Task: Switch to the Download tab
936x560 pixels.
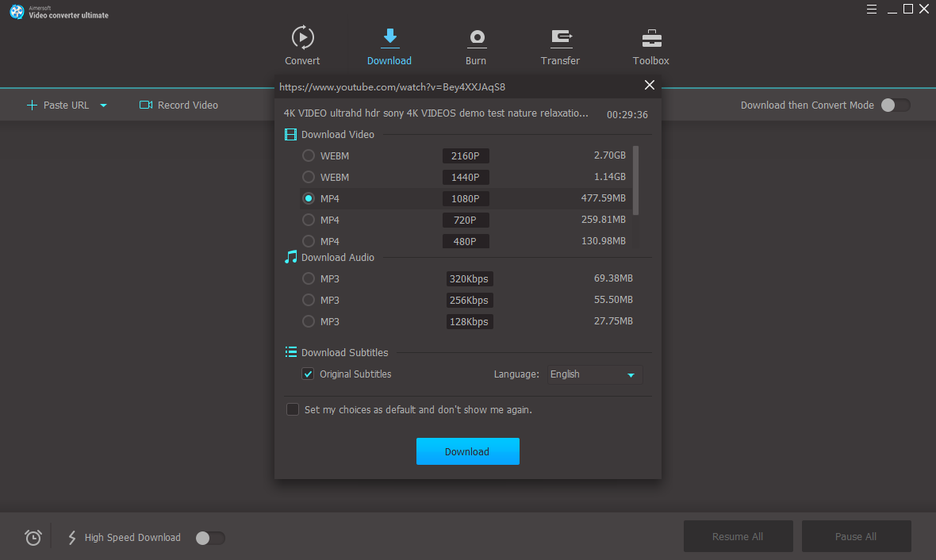Action: [x=389, y=46]
